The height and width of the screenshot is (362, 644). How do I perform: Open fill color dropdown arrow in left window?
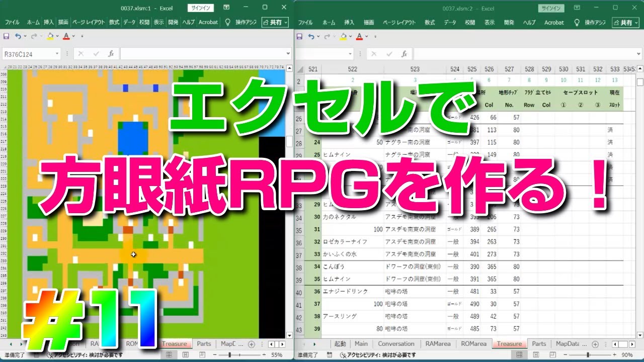[57, 36]
